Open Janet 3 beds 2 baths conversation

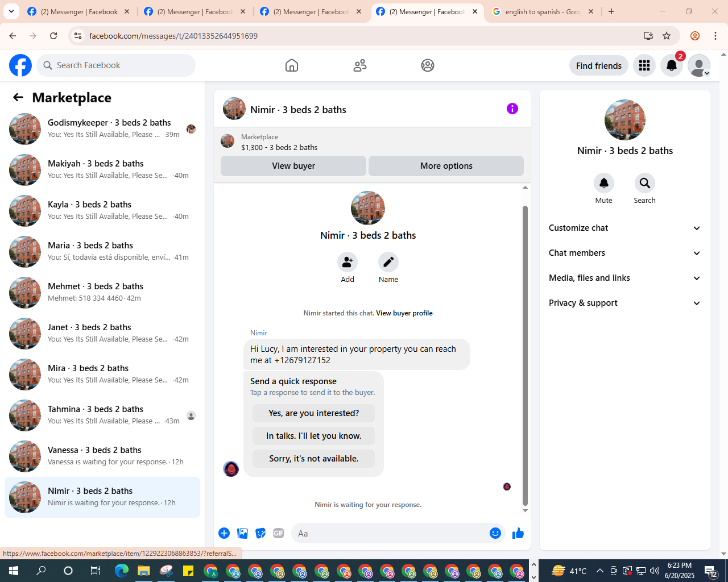(x=102, y=334)
